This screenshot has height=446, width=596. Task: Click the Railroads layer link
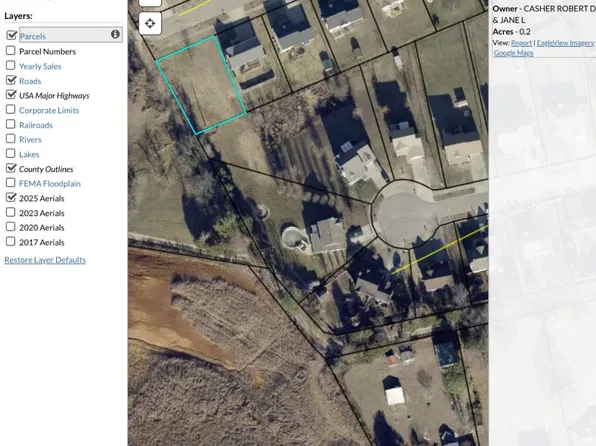[36, 125]
